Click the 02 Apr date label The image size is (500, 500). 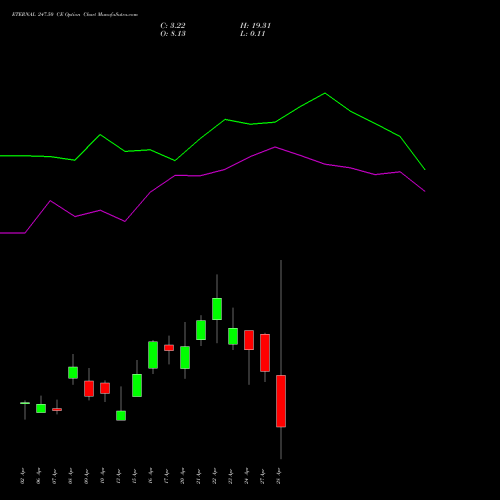point(23,476)
